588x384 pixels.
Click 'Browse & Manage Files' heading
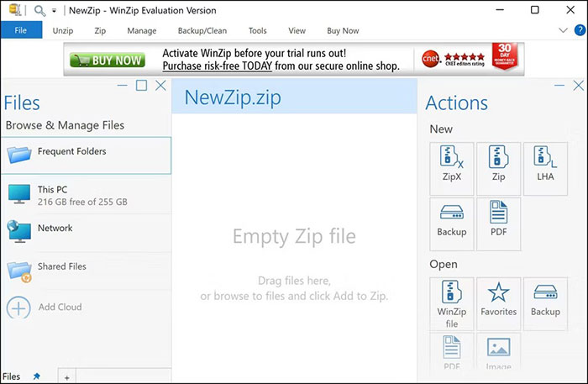pyautogui.click(x=65, y=125)
